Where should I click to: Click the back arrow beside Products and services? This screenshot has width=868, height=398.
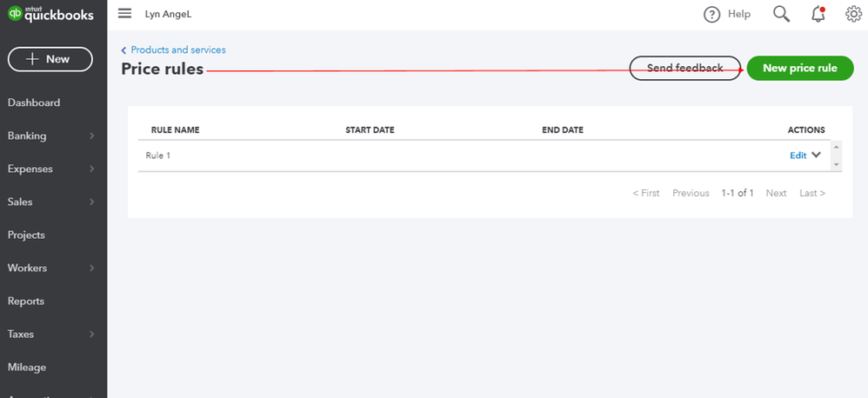click(124, 50)
